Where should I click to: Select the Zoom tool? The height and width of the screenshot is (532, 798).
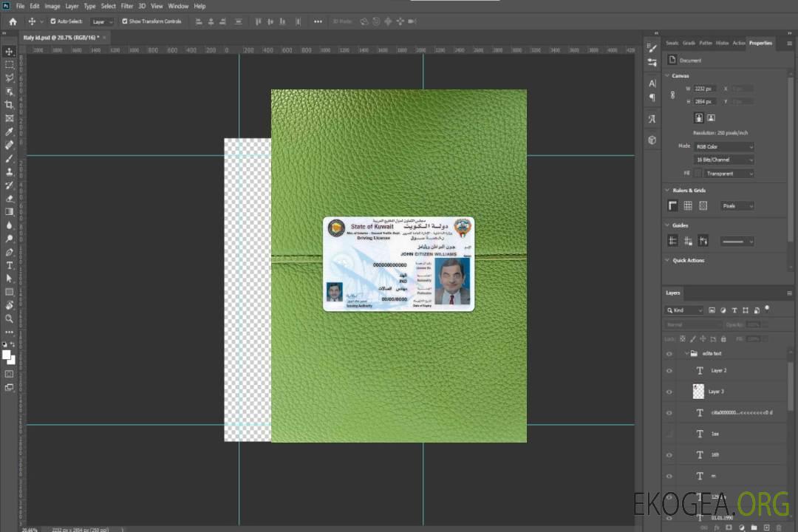point(9,318)
